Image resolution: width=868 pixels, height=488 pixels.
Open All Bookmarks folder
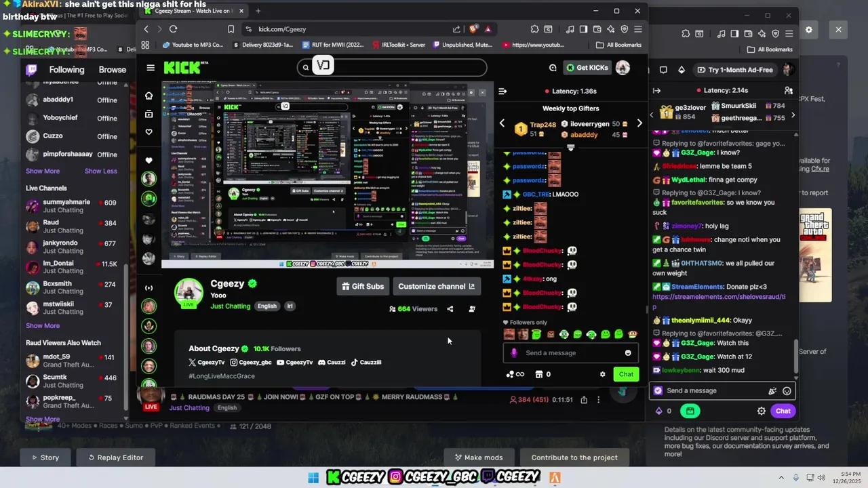(618, 45)
